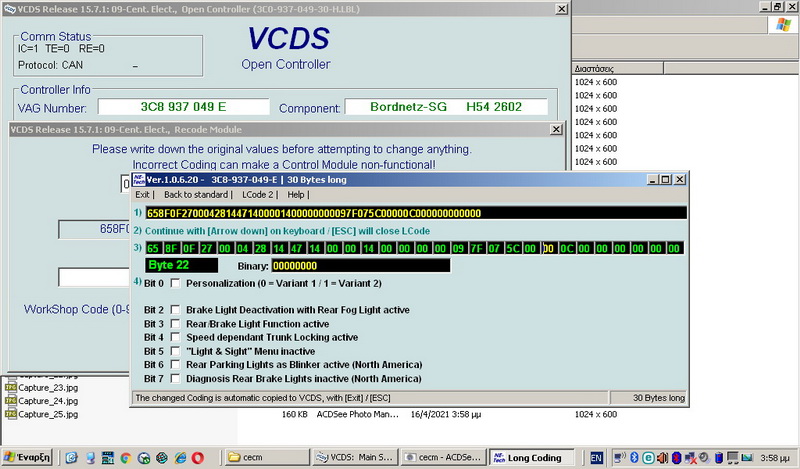The height and width of the screenshot is (469, 800).
Task: Toggle Bit 5 Light & Sight Menu inactive
Action: click(175, 351)
